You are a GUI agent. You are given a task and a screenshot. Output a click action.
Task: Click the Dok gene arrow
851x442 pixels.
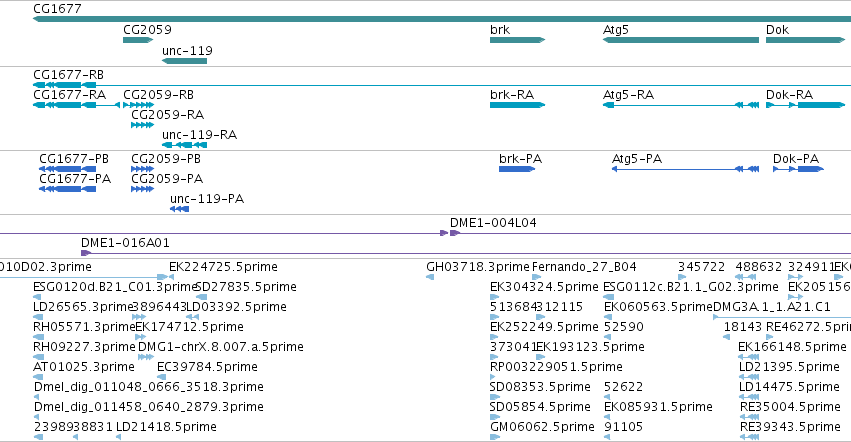[805, 40]
